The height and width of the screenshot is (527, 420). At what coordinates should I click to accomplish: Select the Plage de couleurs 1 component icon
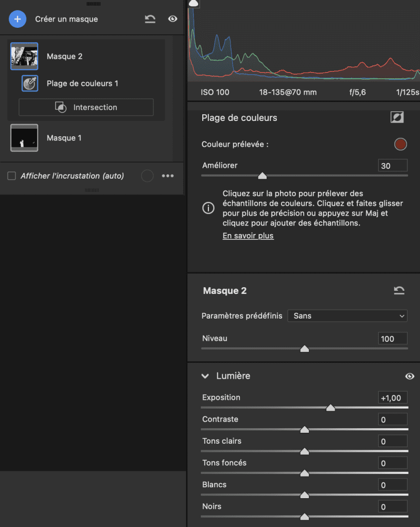click(x=30, y=83)
